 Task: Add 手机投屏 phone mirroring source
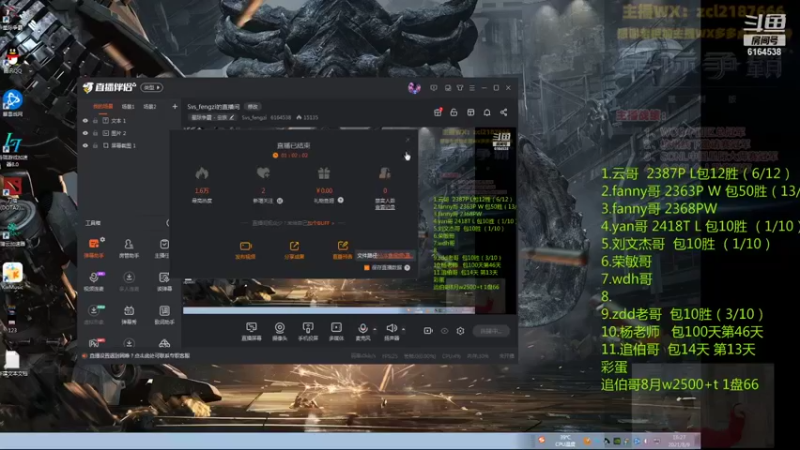308,331
